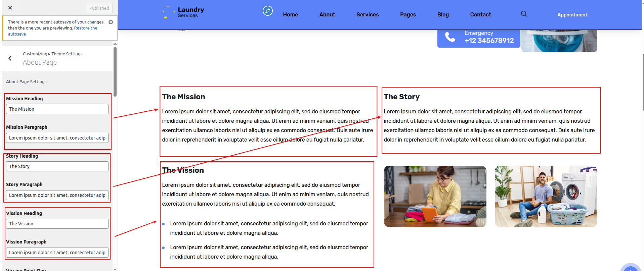Viewport: 644px width, 271px height.
Task: Click the Appointment button
Action: pos(572,15)
